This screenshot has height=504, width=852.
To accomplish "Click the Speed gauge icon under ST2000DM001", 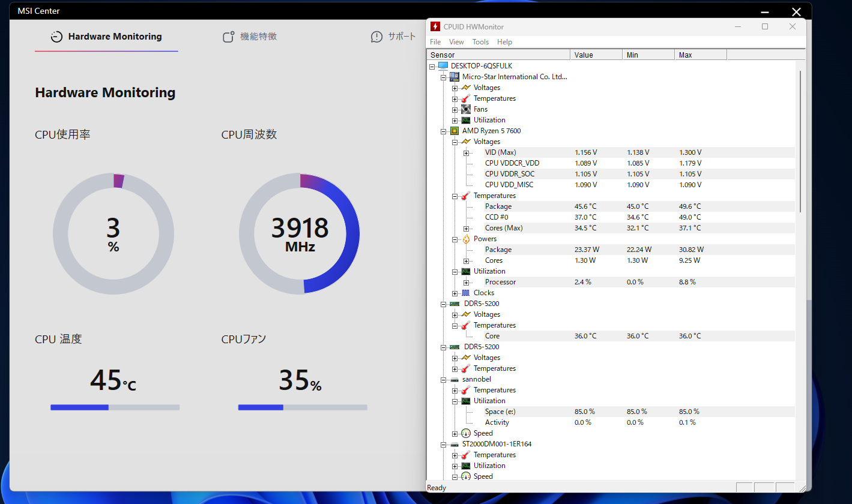I will coord(466,476).
